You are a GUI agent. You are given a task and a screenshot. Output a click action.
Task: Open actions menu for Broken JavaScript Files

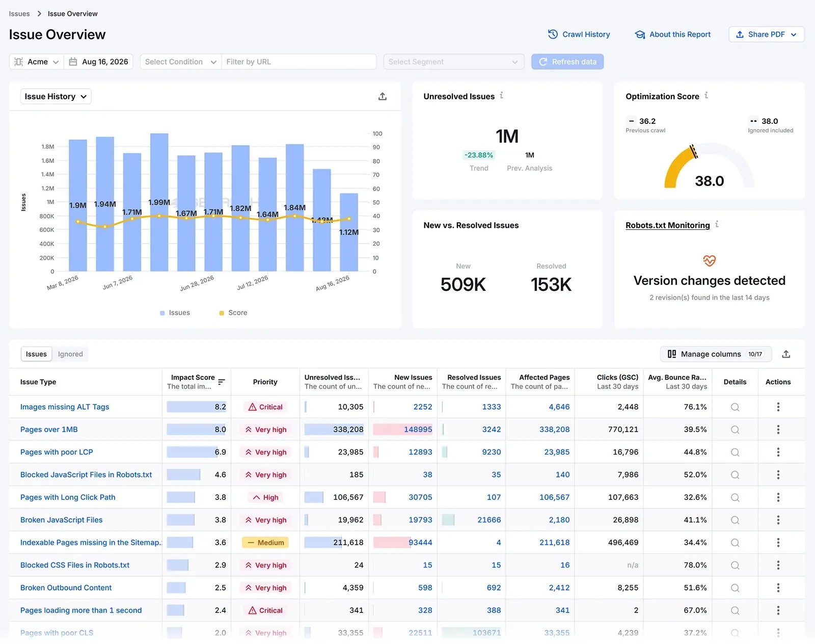(x=778, y=520)
